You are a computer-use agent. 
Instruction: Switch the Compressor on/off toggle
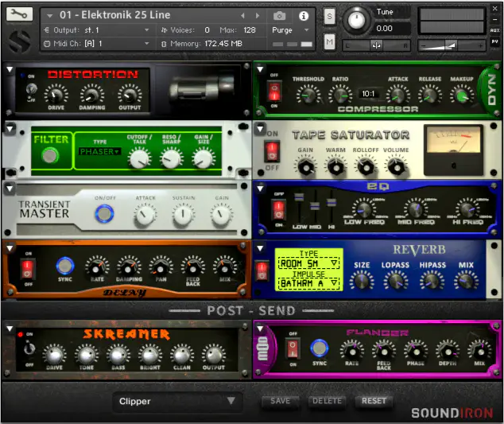click(273, 91)
